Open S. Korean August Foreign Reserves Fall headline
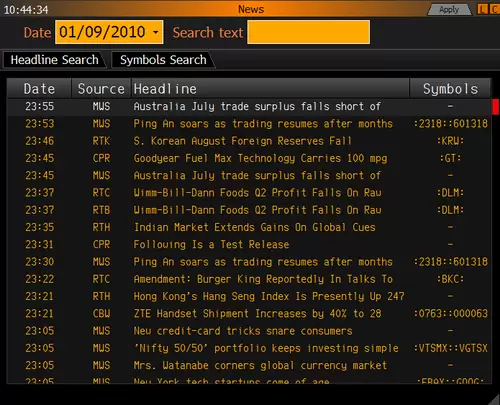This screenshot has width=500, height=405. (242, 141)
